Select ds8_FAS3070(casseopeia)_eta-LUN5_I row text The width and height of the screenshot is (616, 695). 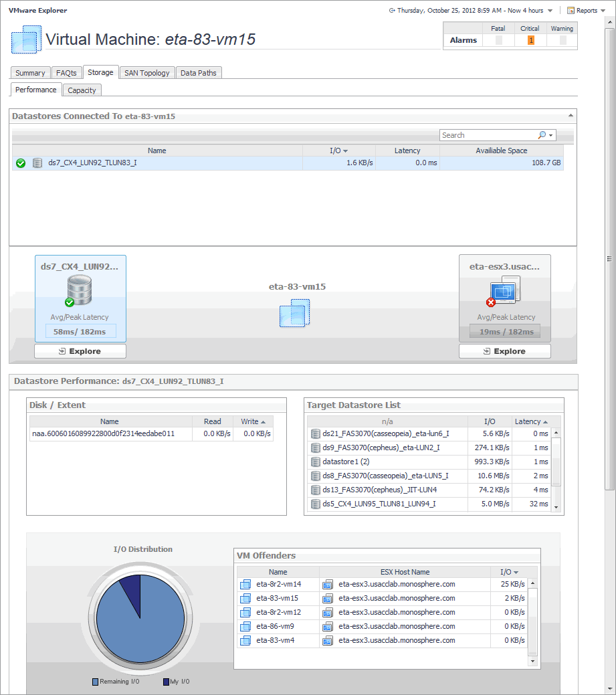(385, 476)
